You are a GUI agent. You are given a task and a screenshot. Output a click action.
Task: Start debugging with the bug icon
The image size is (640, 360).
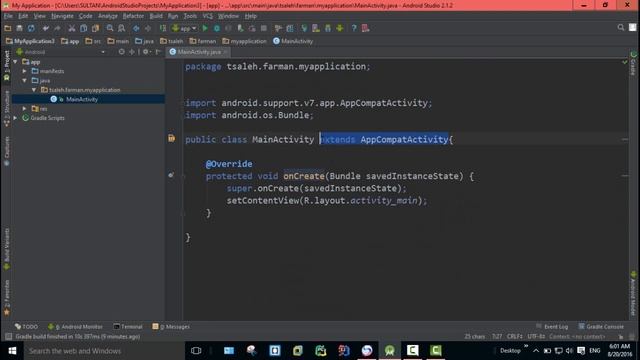coord(217,28)
